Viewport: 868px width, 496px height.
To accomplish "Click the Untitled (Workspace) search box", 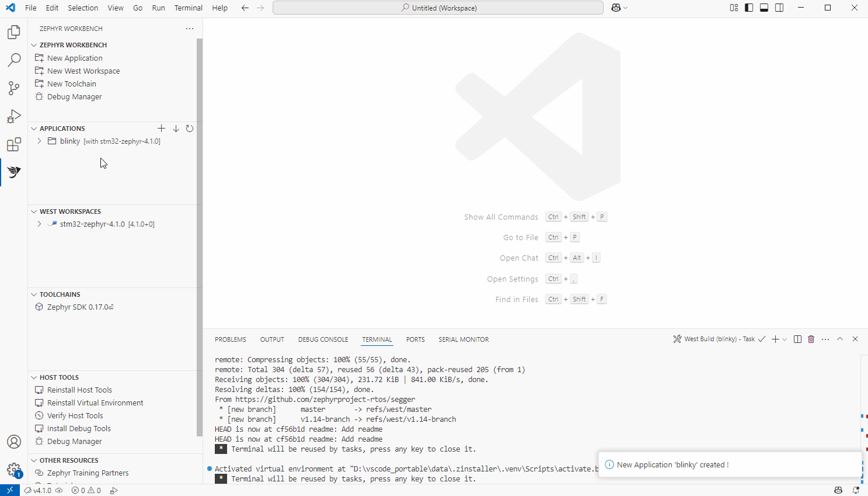I will (x=438, y=8).
